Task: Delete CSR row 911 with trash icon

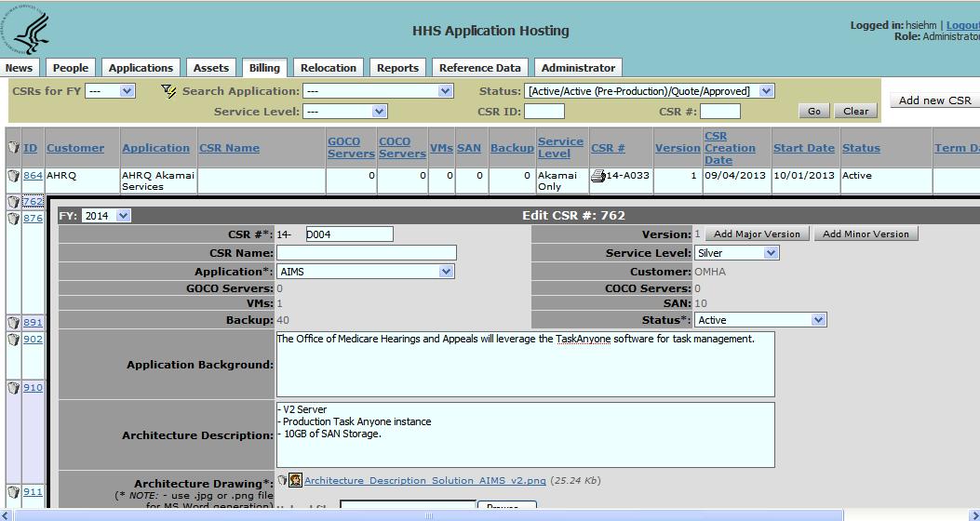Action: pos(14,492)
